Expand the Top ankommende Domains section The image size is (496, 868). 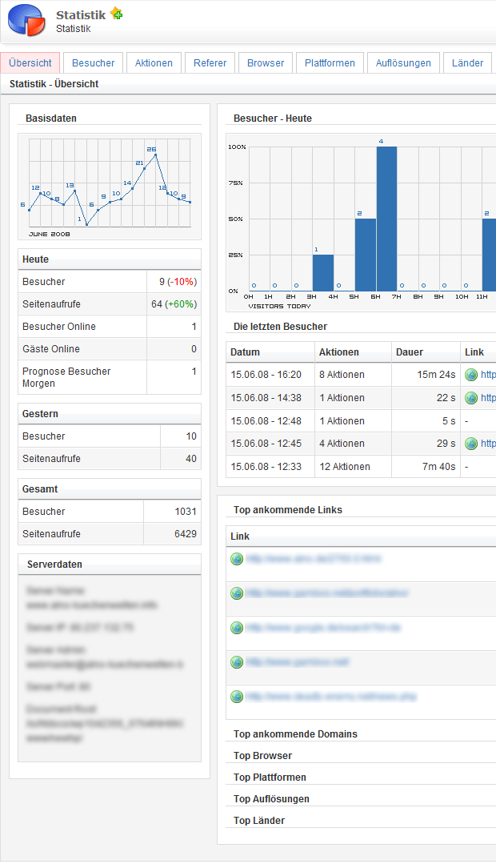pos(295,734)
